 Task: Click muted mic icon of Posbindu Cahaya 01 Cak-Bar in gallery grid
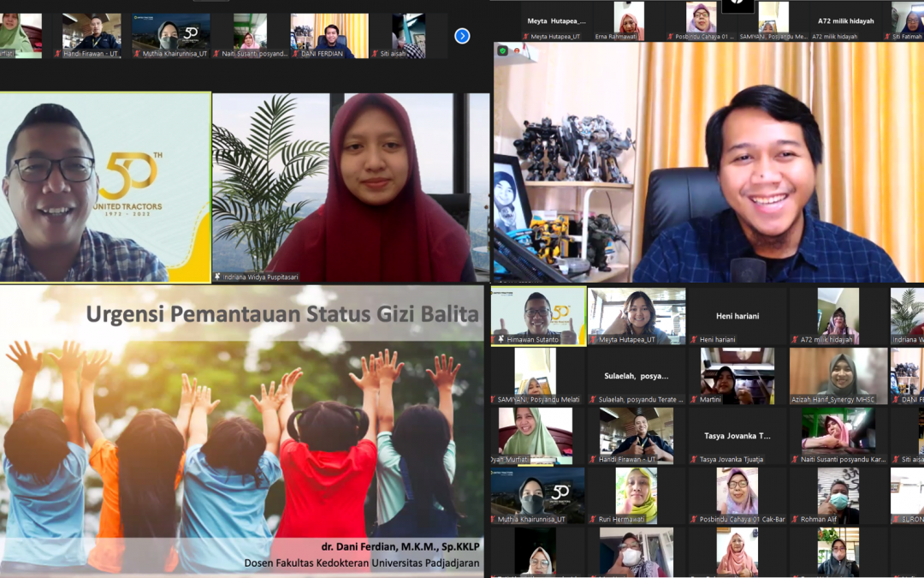694,520
